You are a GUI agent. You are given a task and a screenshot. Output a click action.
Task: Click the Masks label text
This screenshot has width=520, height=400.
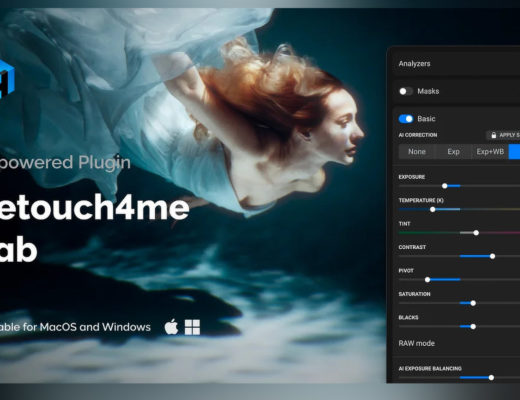coord(428,91)
